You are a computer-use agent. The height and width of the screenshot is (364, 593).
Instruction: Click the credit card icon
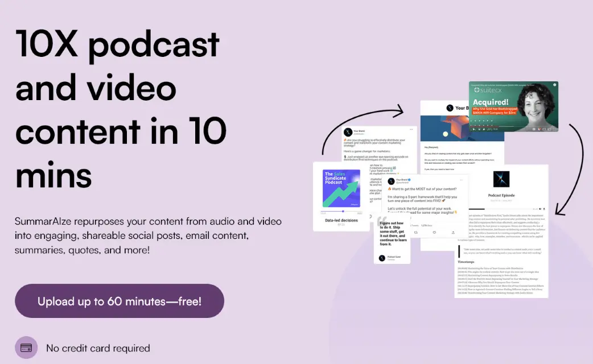click(x=26, y=348)
